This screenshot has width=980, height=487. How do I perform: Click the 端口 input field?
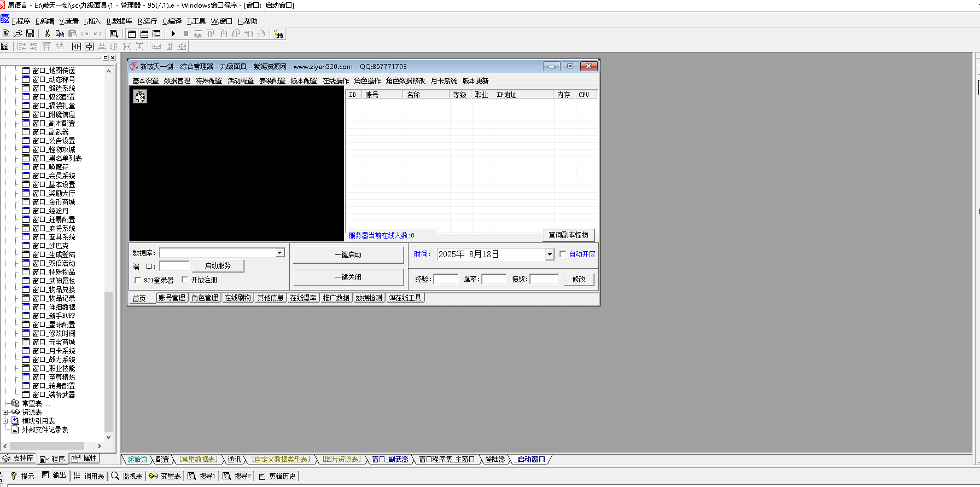174,266
